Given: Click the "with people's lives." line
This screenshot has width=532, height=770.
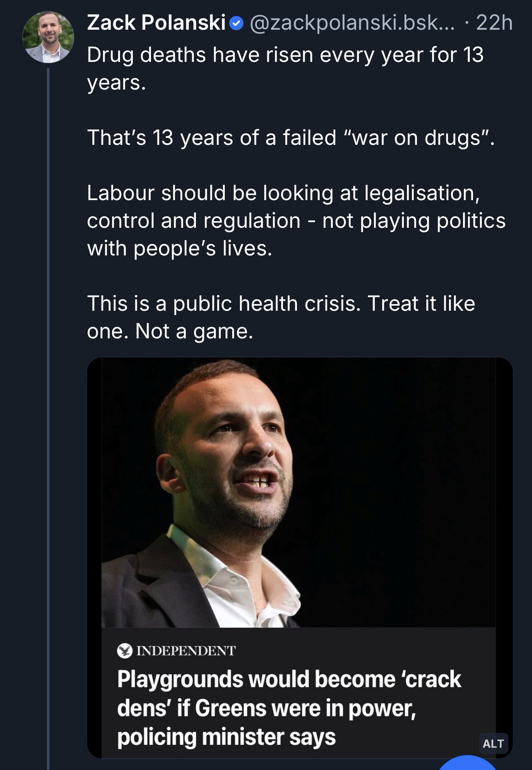Looking at the screenshot, I should tap(179, 248).
